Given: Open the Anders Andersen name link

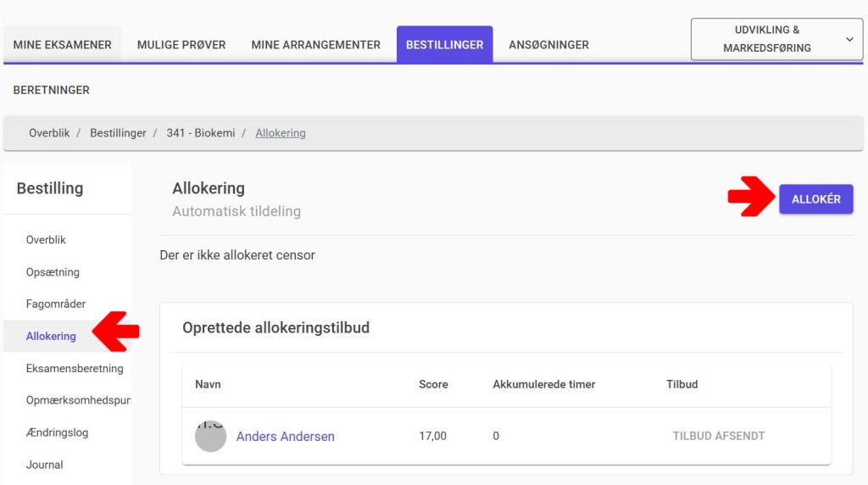Looking at the screenshot, I should (x=285, y=437).
